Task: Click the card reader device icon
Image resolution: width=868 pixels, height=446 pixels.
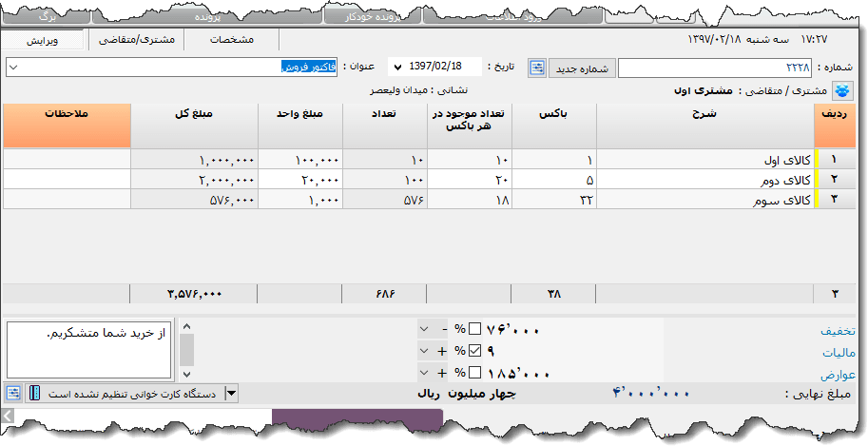Action: tap(34, 394)
